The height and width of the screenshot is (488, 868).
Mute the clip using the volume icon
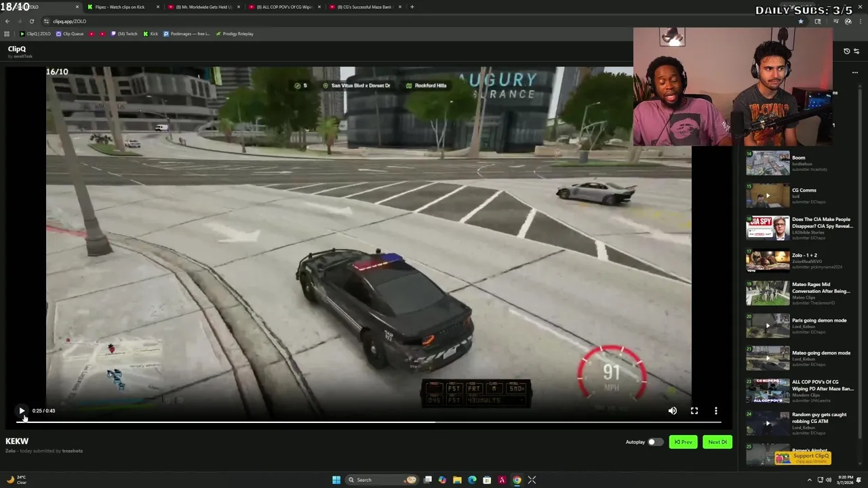672,411
